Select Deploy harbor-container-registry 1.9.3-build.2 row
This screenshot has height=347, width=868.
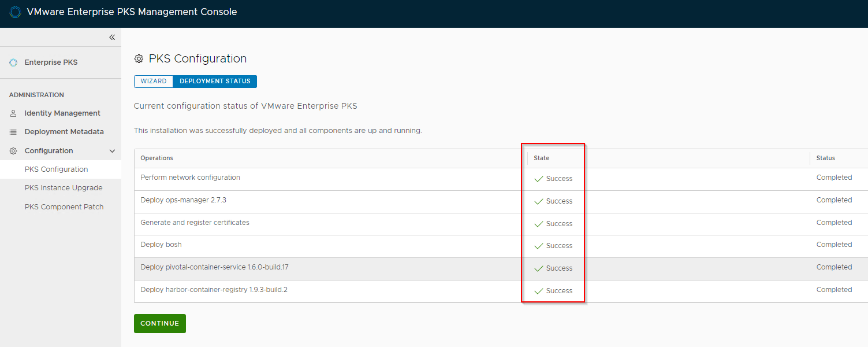(x=501, y=291)
